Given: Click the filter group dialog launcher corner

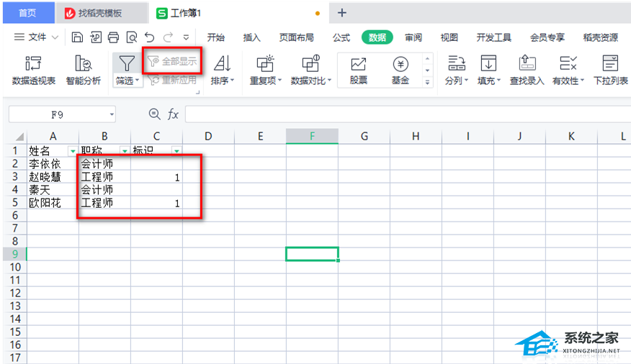Looking at the screenshot, I should [x=197, y=92].
